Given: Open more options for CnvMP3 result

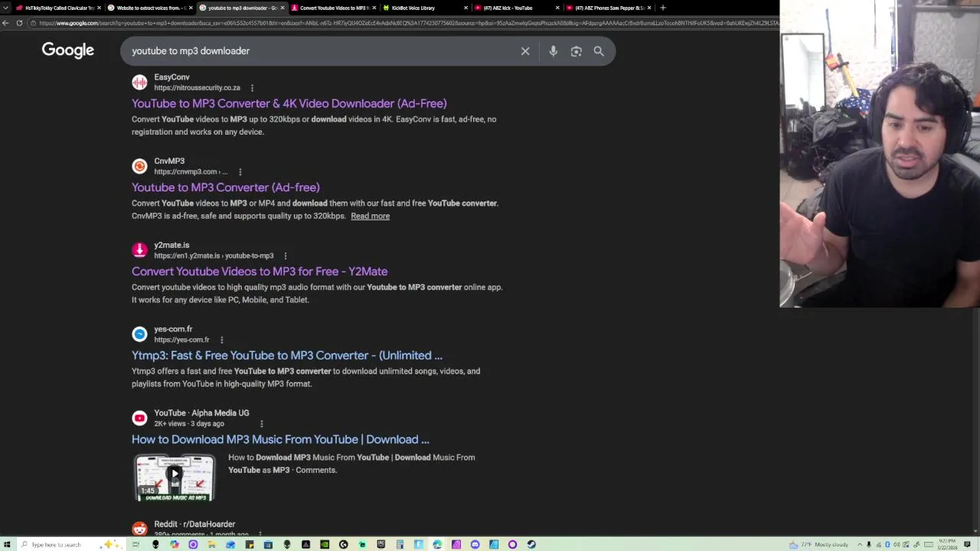Looking at the screenshot, I should (x=240, y=172).
